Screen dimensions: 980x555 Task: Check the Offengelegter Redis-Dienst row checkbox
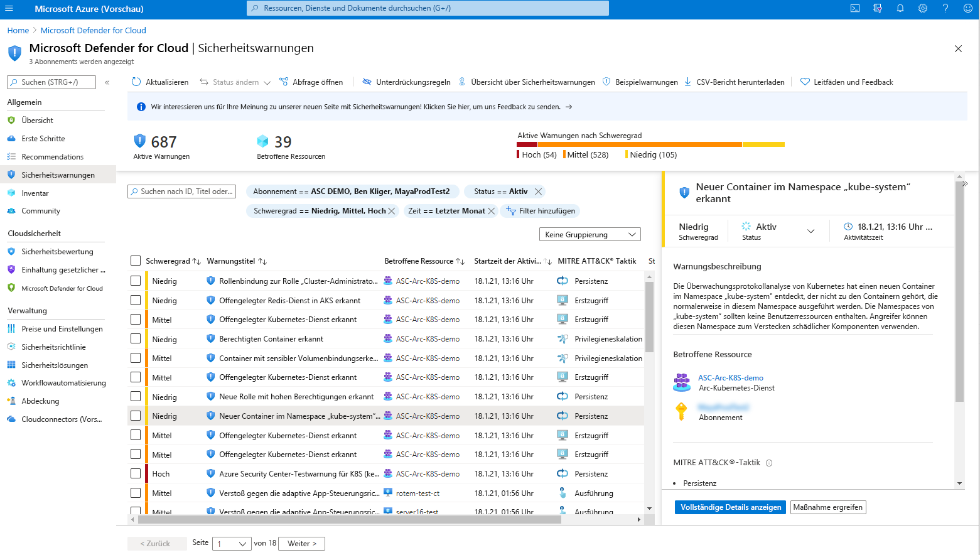coord(136,300)
